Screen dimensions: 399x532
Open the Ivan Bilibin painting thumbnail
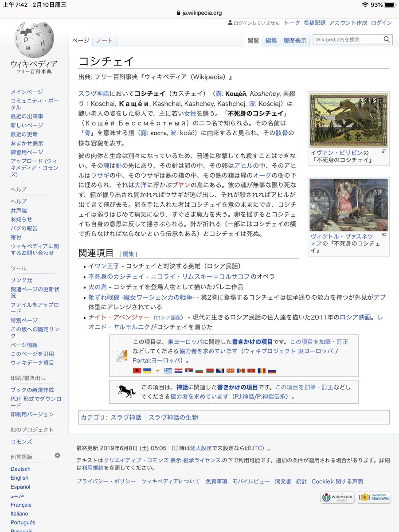(x=348, y=120)
